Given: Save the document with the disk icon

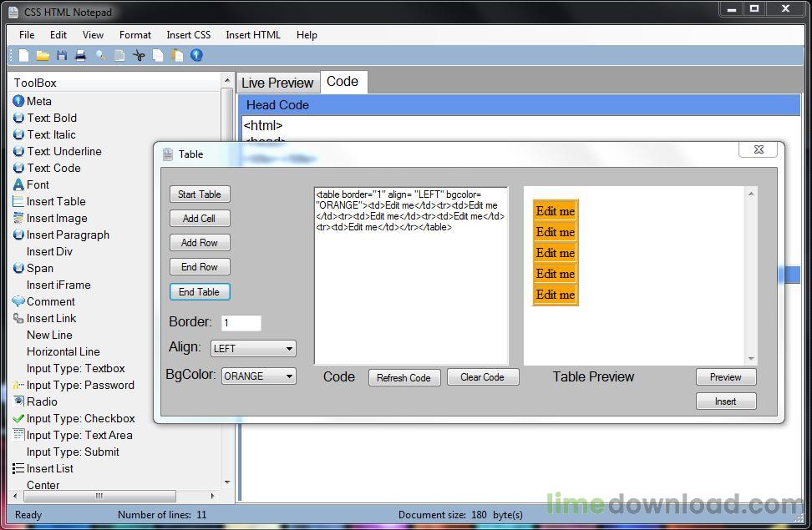Looking at the screenshot, I should (x=62, y=54).
